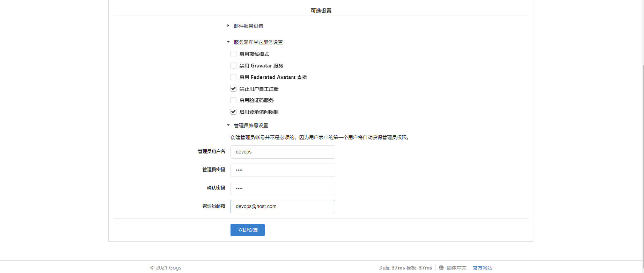Click the 管理员邮箱 field with devops@host.com
Screen dimensions: 644x273
(x=283, y=207)
